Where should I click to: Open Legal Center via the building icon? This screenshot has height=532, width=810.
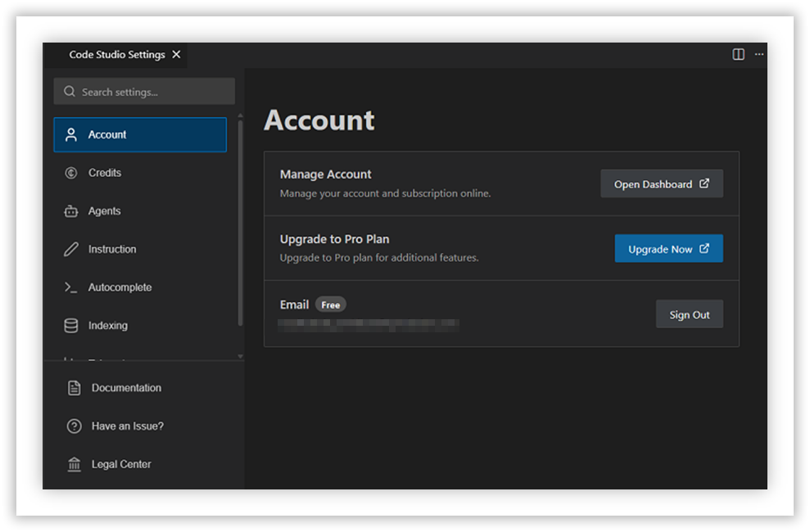coord(73,464)
